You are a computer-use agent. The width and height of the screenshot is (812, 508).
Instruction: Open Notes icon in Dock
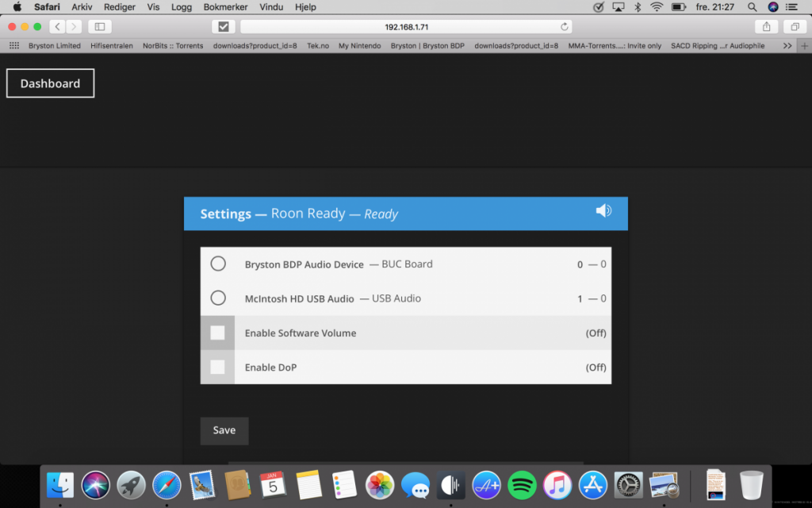(308, 485)
